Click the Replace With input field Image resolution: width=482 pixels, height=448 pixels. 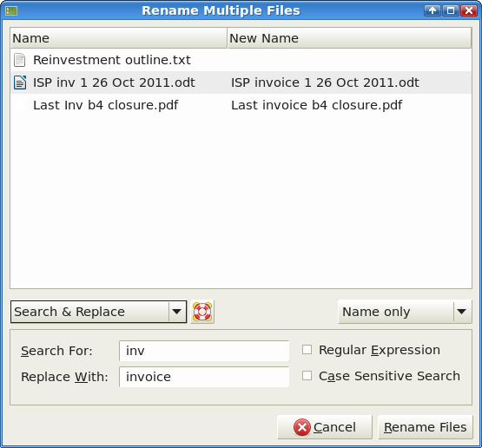click(204, 377)
